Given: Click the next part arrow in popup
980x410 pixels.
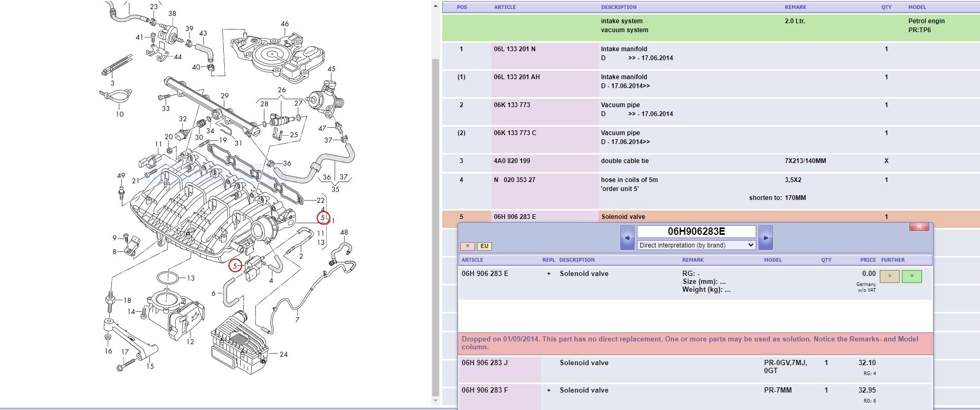Looking at the screenshot, I should click(765, 238).
